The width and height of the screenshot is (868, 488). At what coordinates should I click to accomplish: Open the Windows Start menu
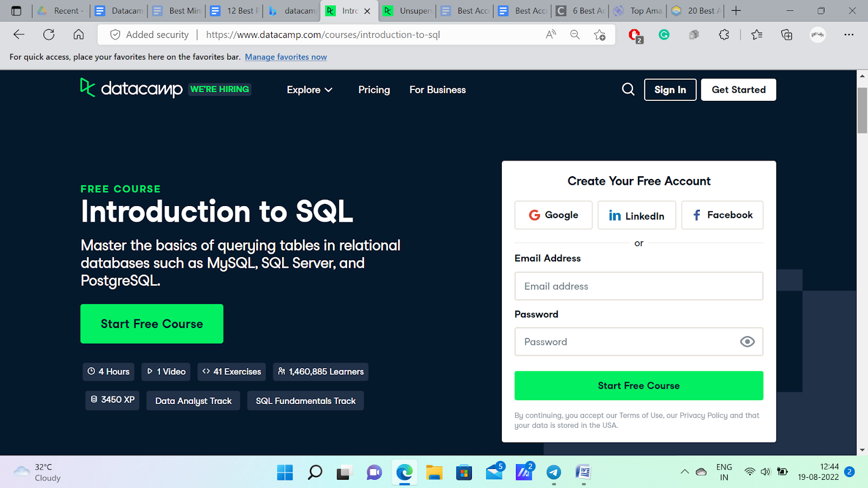(285, 472)
